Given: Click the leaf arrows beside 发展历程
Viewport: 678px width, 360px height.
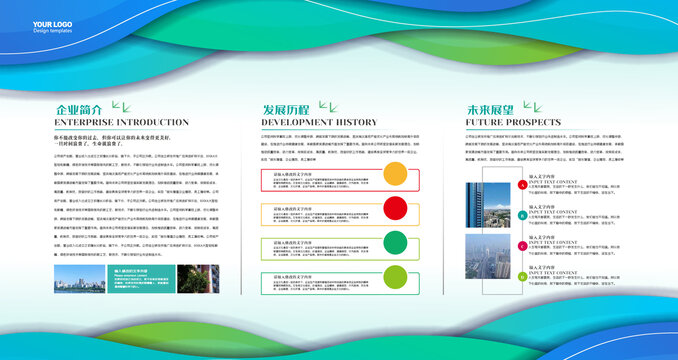Looking at the screenshot, I should 328,107.
